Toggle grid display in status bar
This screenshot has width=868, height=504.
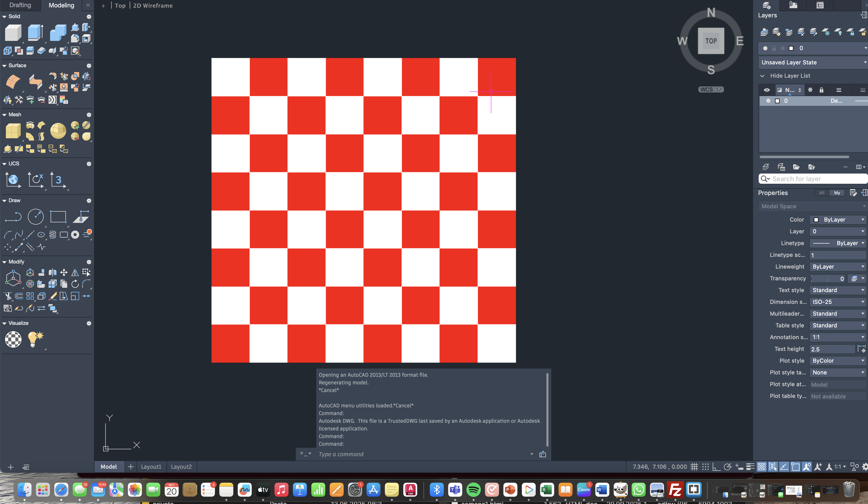click(694, 467)
